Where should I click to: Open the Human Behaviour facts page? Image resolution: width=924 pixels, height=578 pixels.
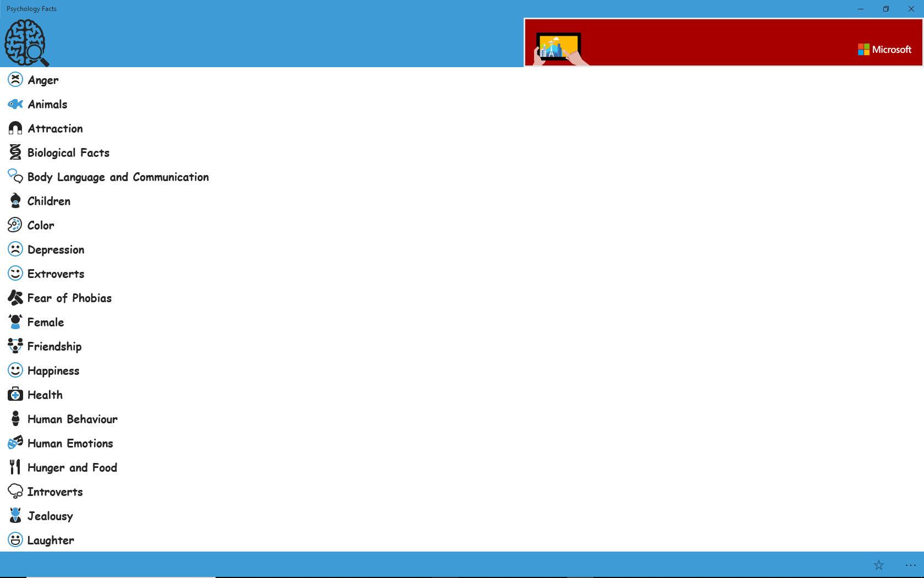(x=73, y=419)
